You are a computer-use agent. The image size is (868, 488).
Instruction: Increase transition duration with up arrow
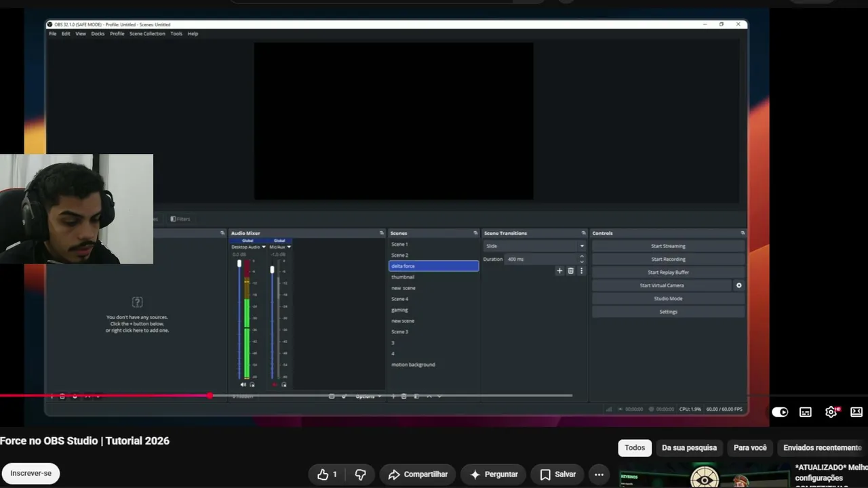(582, 256)
